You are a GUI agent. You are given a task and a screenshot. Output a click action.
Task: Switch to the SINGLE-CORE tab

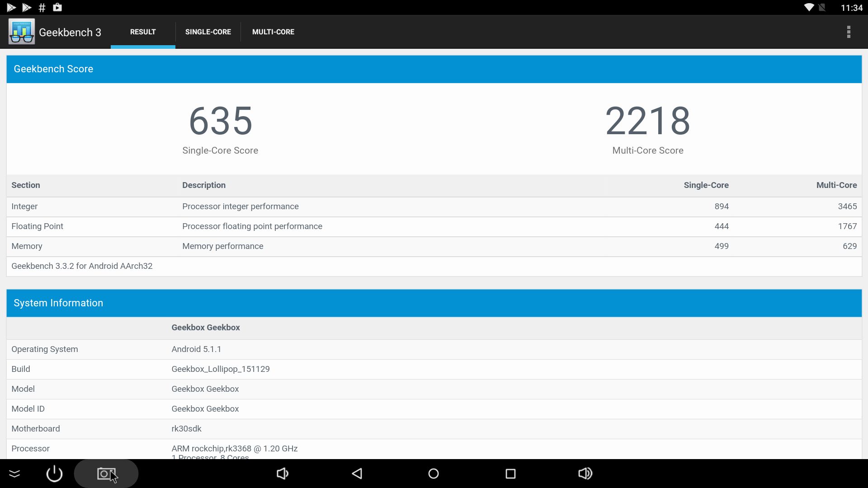click(208, 32)
